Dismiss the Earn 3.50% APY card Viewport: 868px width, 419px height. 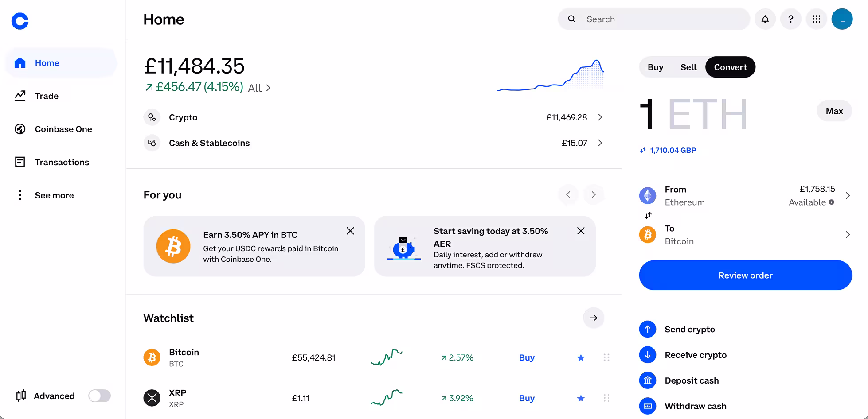coord(350,231)
